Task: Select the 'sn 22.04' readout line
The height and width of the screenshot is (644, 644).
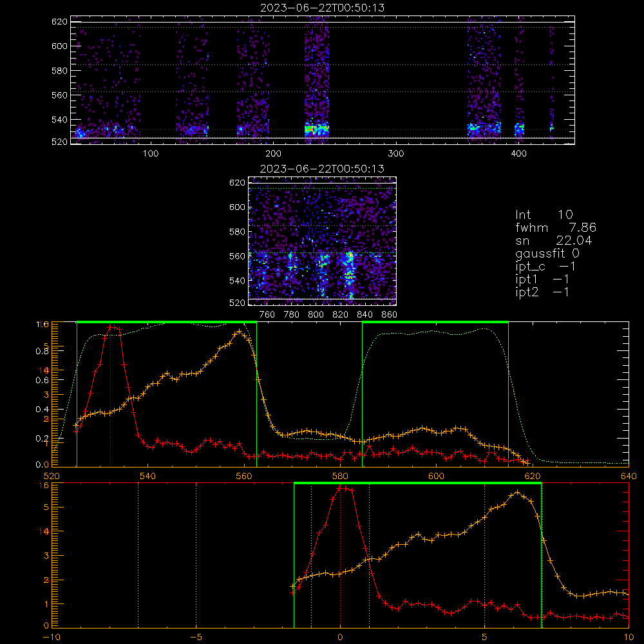Action: [554, 240]
